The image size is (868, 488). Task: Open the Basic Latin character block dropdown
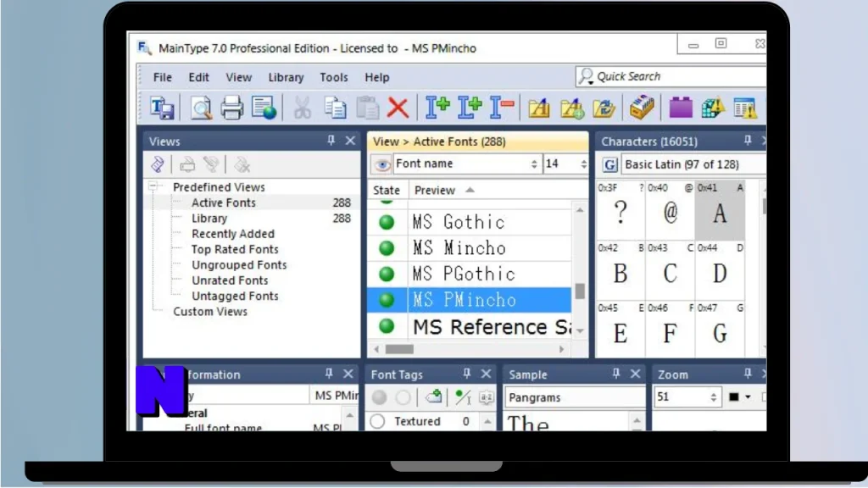694,164
